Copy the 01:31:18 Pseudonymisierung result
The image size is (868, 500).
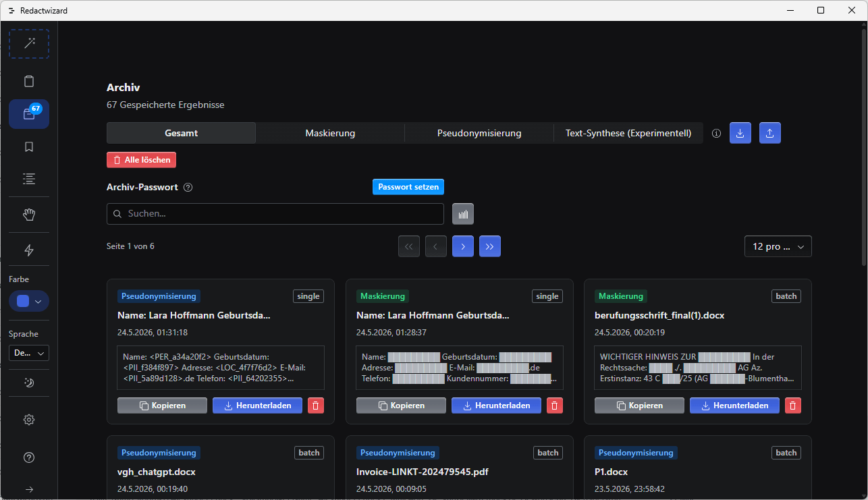point(163,406)
